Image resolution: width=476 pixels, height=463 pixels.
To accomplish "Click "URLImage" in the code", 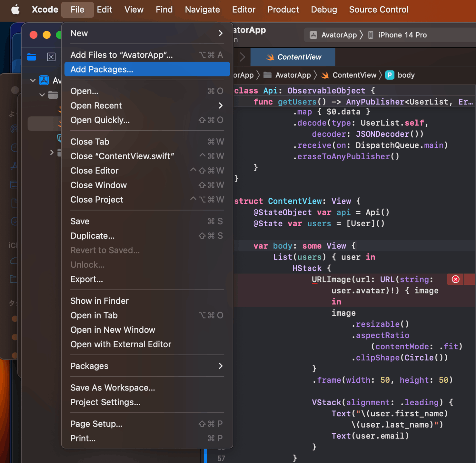I will point(331,280).
